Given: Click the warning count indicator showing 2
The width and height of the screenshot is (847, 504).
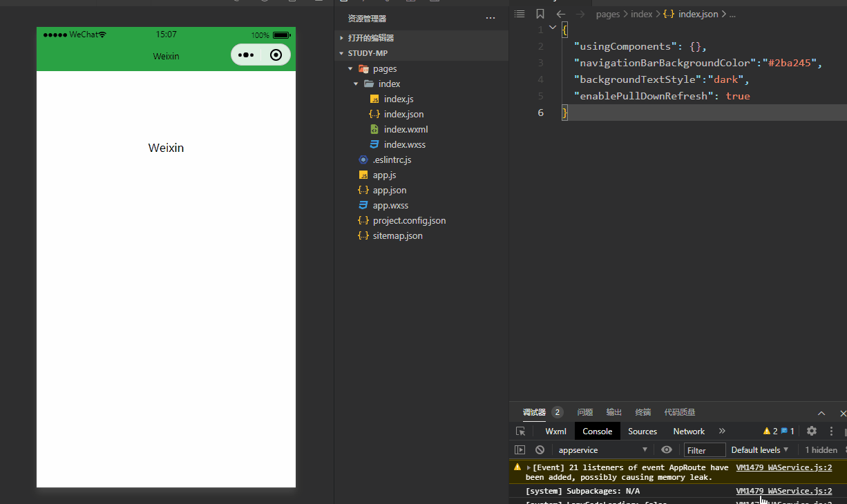Looking at the screenshot, I should coord(770,431).
